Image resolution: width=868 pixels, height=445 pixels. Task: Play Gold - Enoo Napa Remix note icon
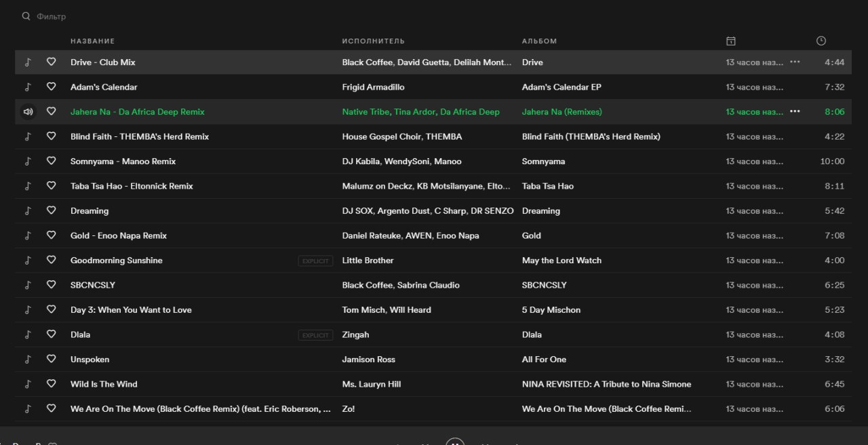[28, 235]
